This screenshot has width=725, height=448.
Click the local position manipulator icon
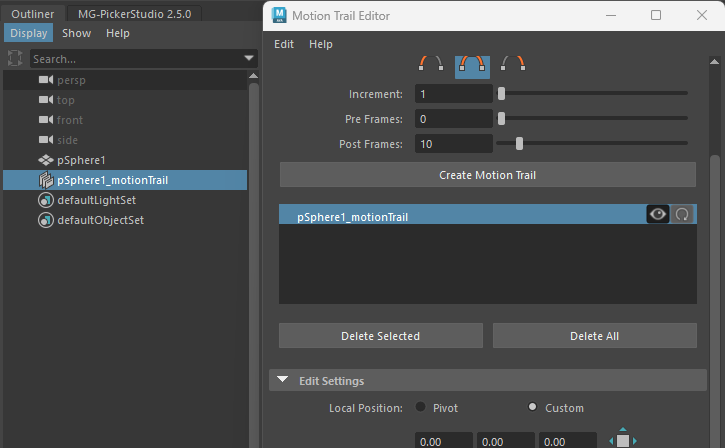click(622, 439)
